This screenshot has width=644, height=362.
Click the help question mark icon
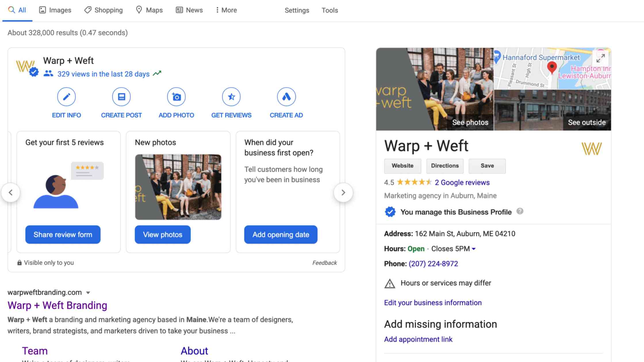click(520, 211)
